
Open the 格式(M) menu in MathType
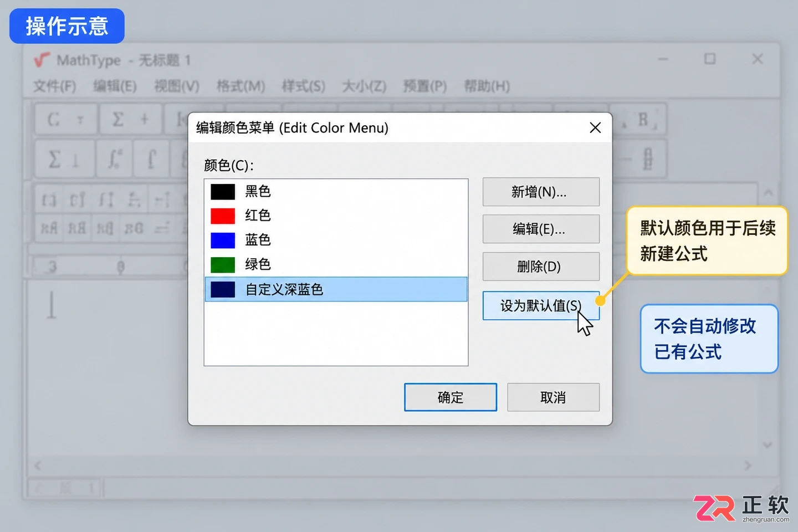[x=241, y=86]
